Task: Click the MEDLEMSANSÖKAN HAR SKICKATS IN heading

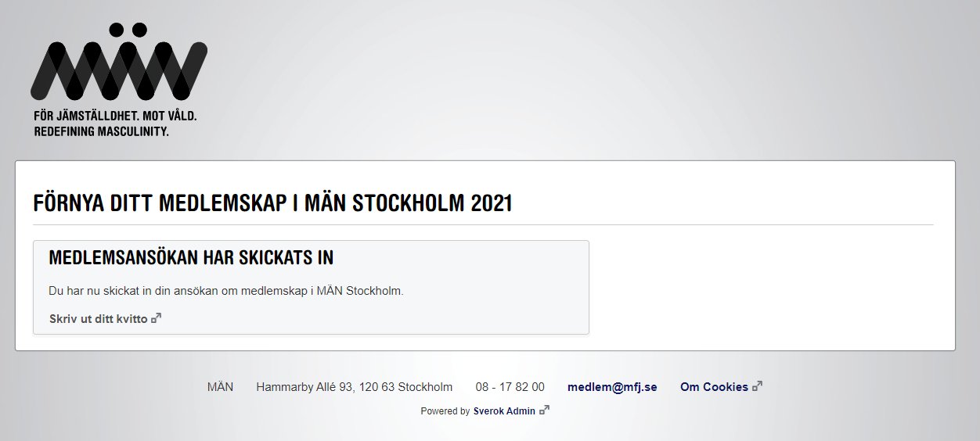Action: [191, 258]
